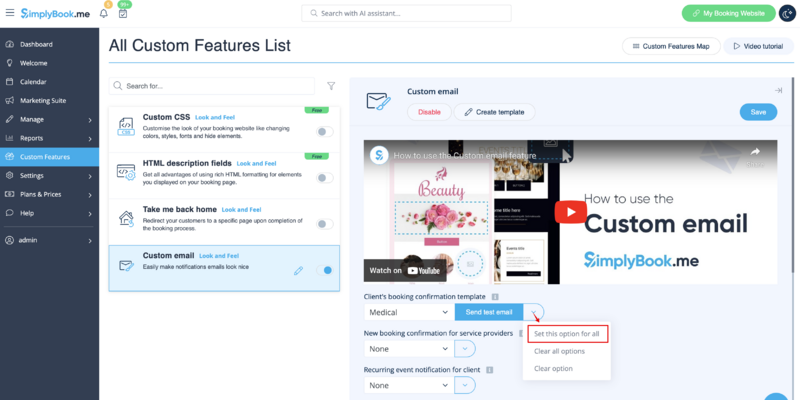Toggle the Take me back home switch
The image size is (800, 400).
click(324, 224)
